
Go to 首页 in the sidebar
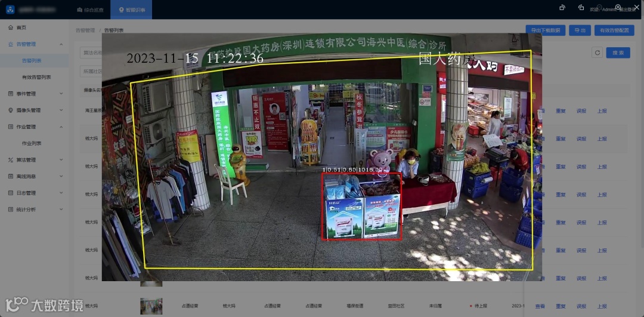(21, 27)
